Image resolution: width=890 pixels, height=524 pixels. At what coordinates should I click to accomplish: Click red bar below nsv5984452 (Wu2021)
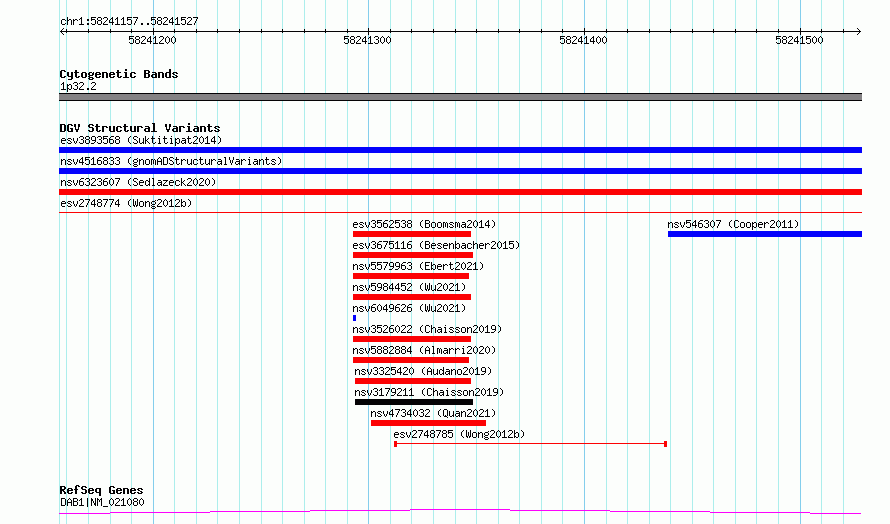coord(412,297)
